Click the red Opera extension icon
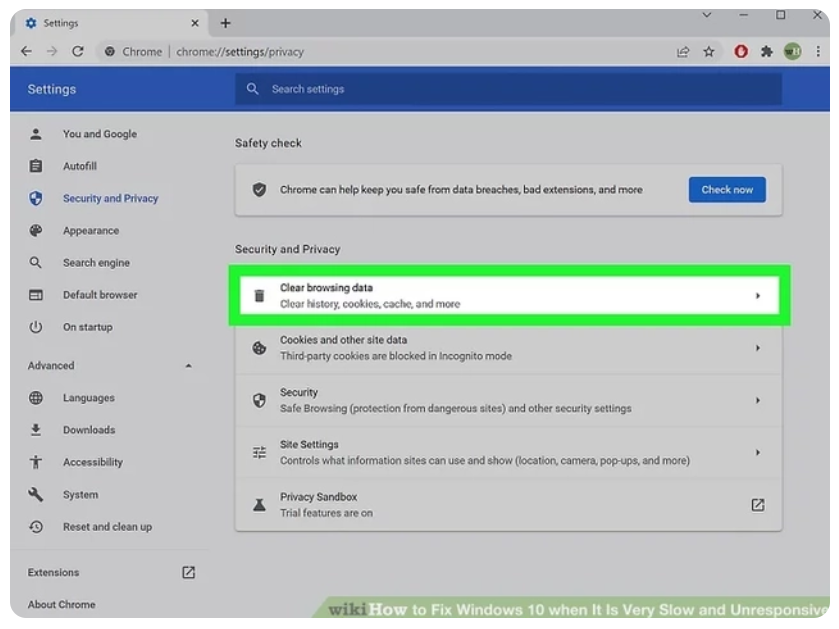The image size is (839, 629). [x=741, y=52]
